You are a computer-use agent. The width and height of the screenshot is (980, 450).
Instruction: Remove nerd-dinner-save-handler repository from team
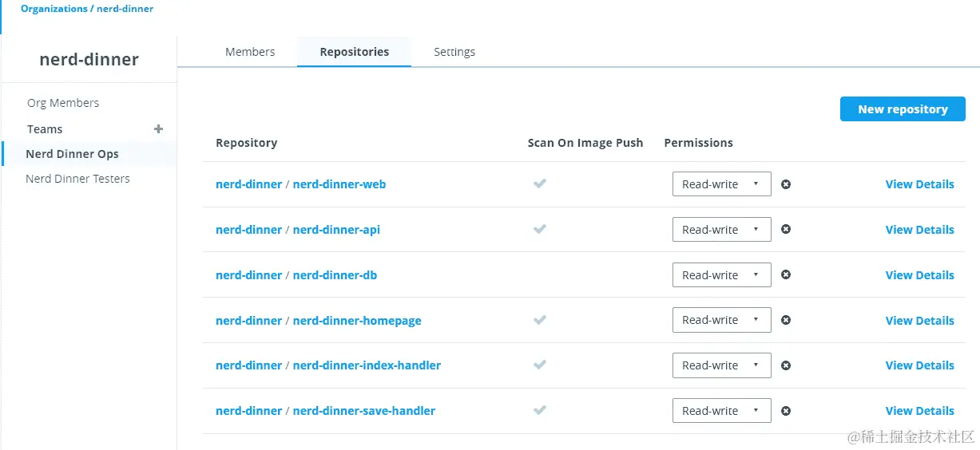pos(786,411)
